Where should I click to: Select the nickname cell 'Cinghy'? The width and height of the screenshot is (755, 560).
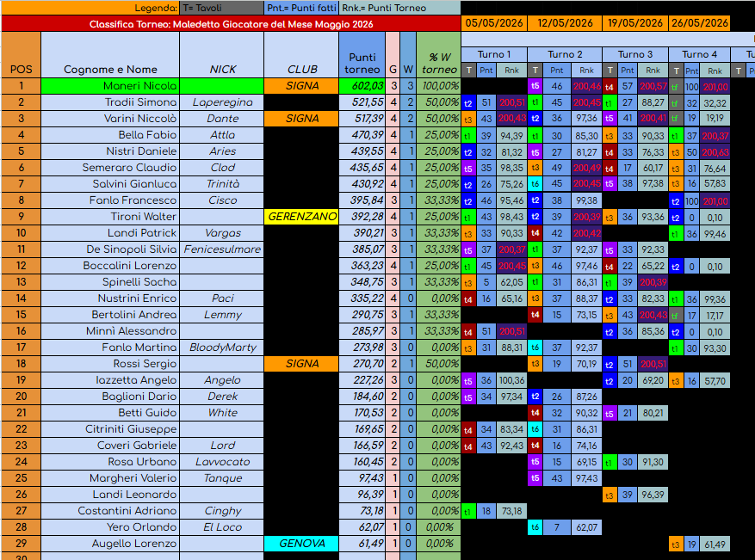pos(222,512)
